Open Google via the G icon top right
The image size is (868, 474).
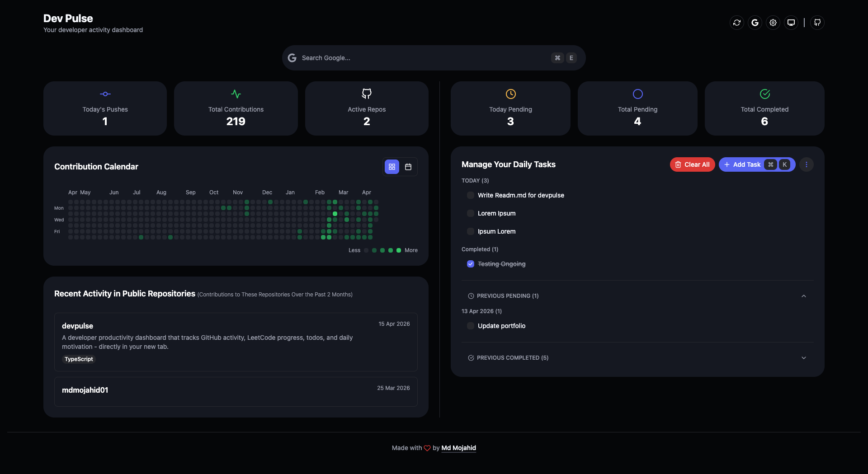(x=755, y=22)
